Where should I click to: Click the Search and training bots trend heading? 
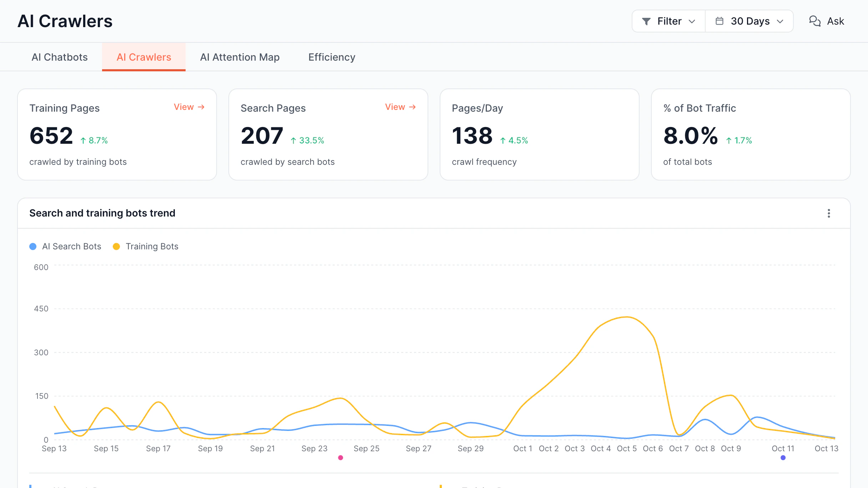pos(102,213)
